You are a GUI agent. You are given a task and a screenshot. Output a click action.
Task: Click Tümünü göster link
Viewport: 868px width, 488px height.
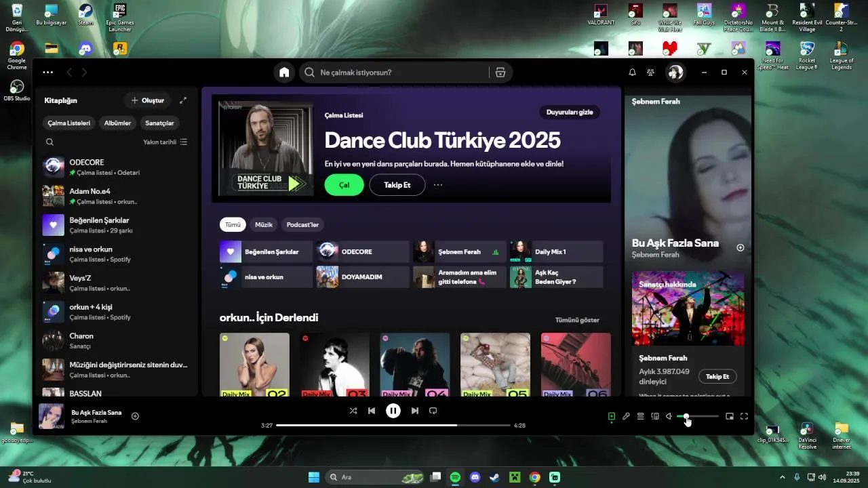point(577,320)
